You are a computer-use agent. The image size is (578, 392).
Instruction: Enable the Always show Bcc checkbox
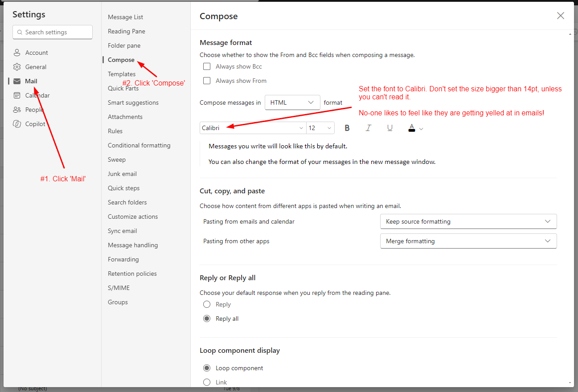[x=207, y=66]
